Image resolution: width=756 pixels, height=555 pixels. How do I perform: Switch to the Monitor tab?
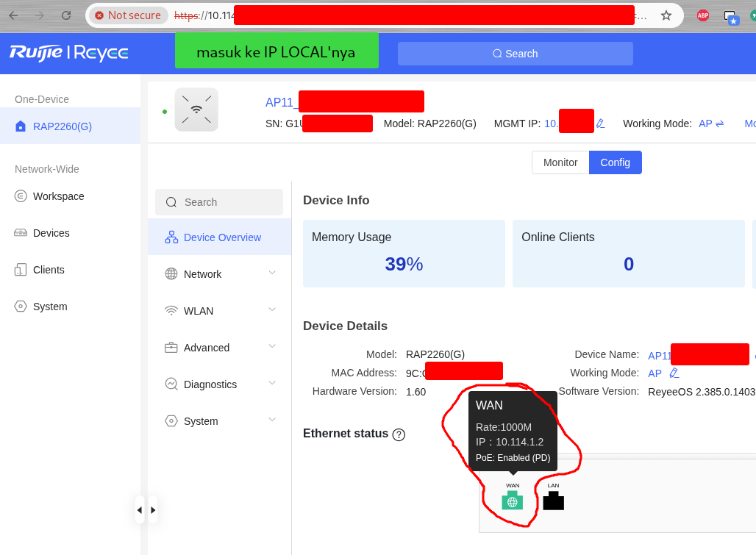coord(560,162)
